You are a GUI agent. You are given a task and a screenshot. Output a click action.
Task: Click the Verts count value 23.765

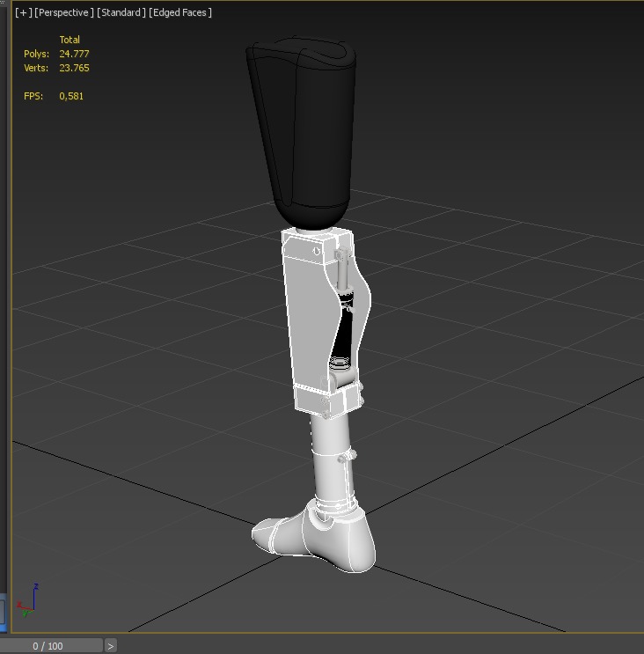74,68
